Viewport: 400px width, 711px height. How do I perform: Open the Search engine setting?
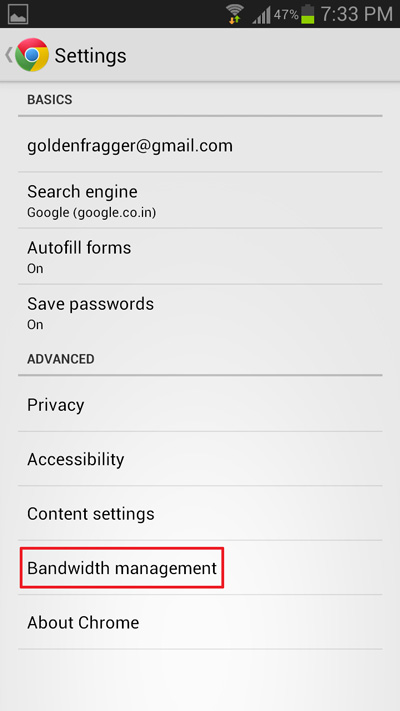coord(200,200)
